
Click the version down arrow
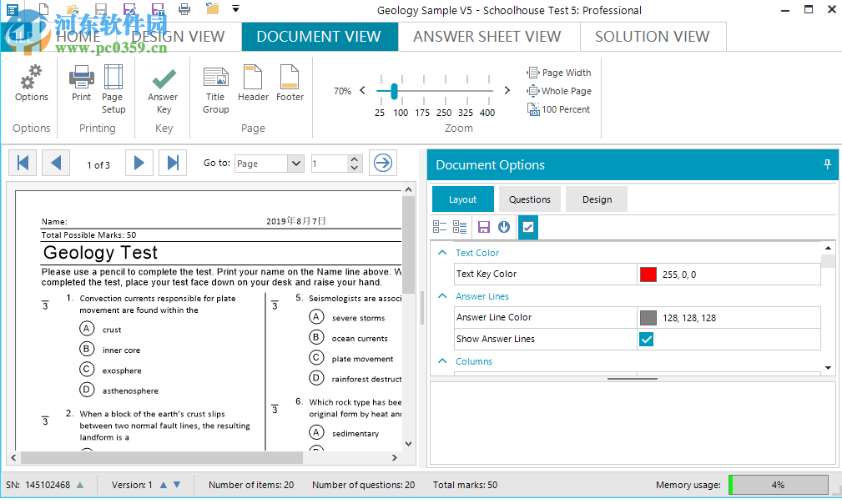click(177, 485)
